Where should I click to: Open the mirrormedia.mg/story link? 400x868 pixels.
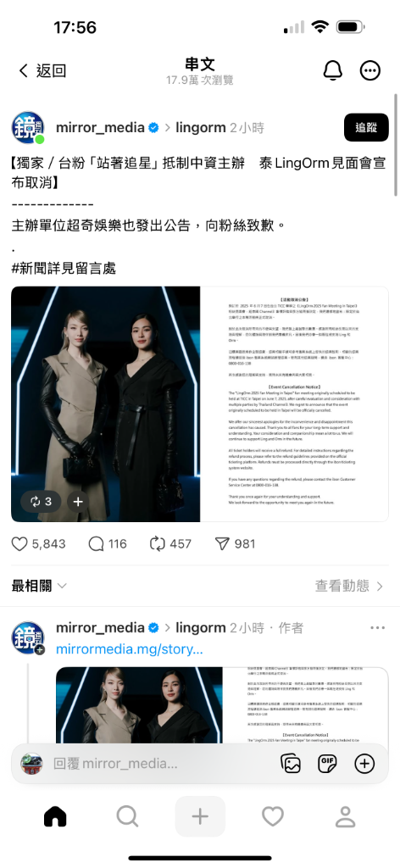130,648
